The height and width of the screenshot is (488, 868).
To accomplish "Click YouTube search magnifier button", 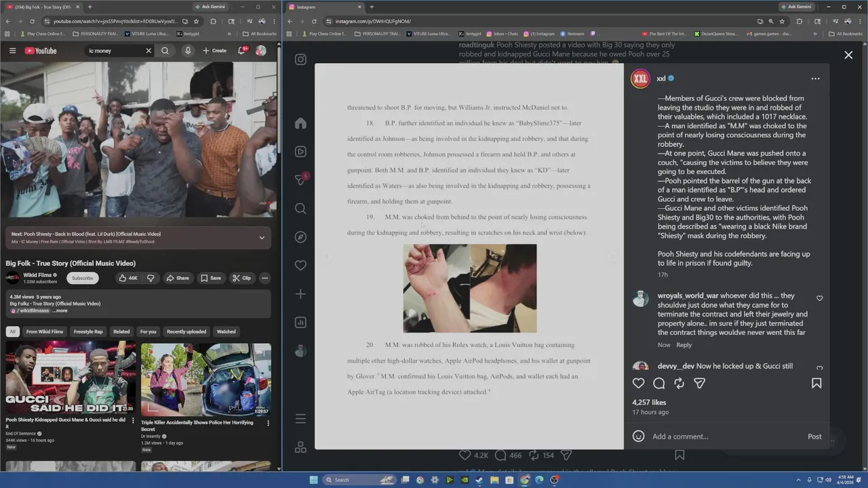I will [165, 51].
